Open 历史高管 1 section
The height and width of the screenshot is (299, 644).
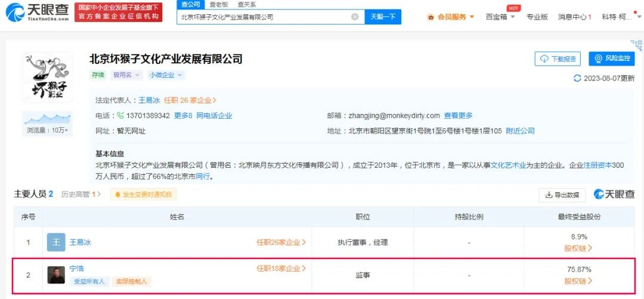81,194
